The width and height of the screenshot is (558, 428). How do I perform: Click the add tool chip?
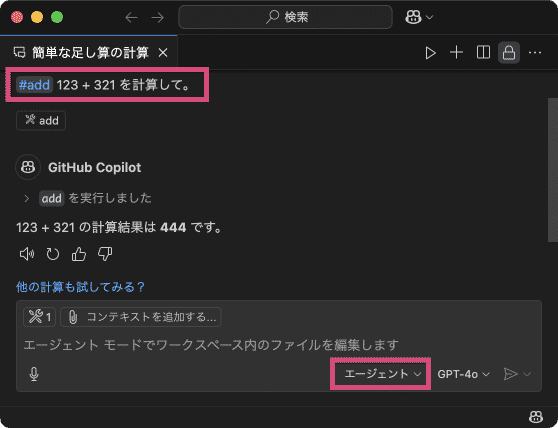(41, 121)
